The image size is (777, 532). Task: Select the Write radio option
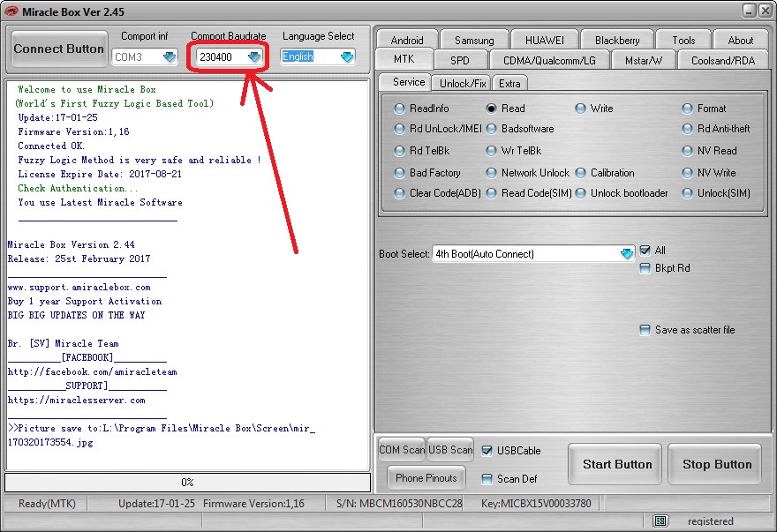click(594, 109)
